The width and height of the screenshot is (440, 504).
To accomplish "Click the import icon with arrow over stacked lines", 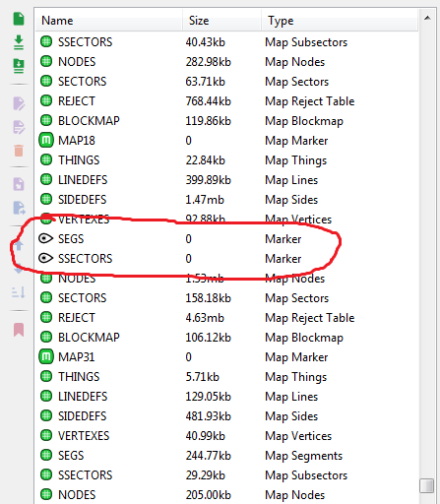I will coord(19,66).
